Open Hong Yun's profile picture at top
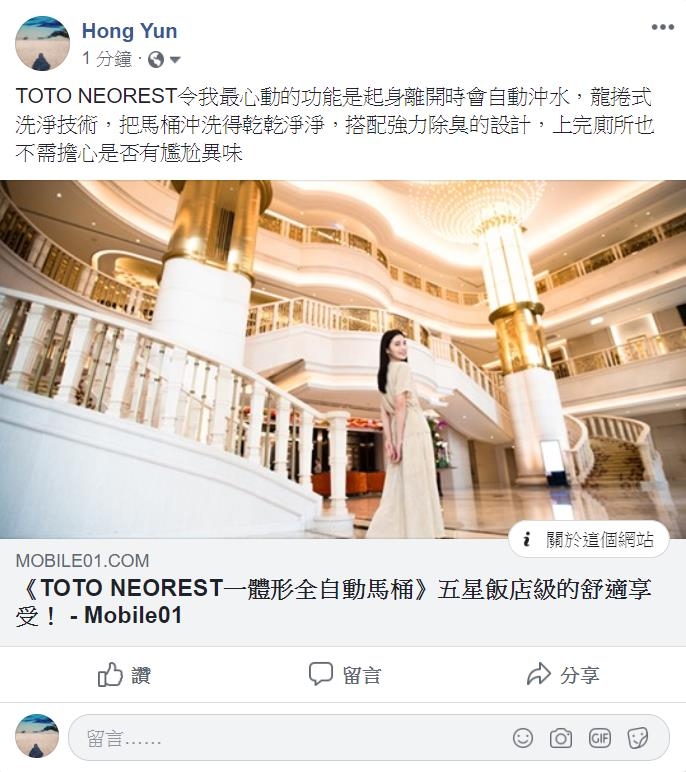Screen dimensions: 686x772 pyautogui.click(x=42, y=43)
